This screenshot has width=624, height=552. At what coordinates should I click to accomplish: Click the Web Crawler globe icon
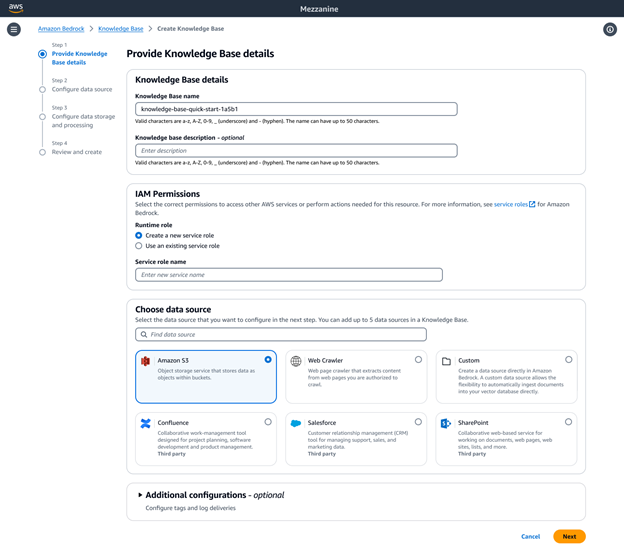(x=296, y=361)
